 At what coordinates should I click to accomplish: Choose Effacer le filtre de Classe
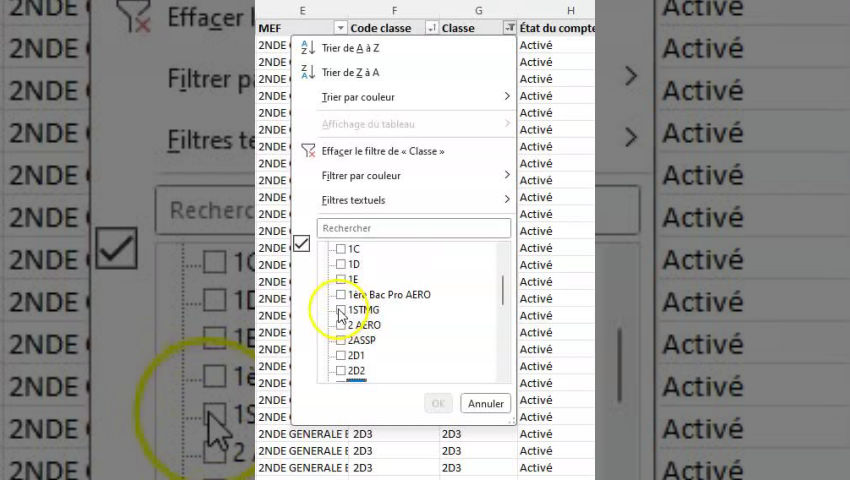[383, 151]
